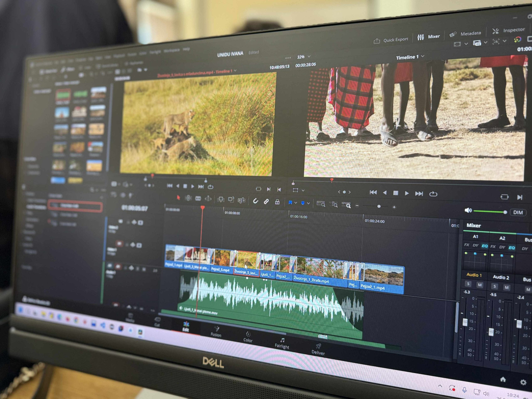Switch to the Deliver page
Image resolution: width=532 pixels, height=399 pixels.
click(318, 350)
